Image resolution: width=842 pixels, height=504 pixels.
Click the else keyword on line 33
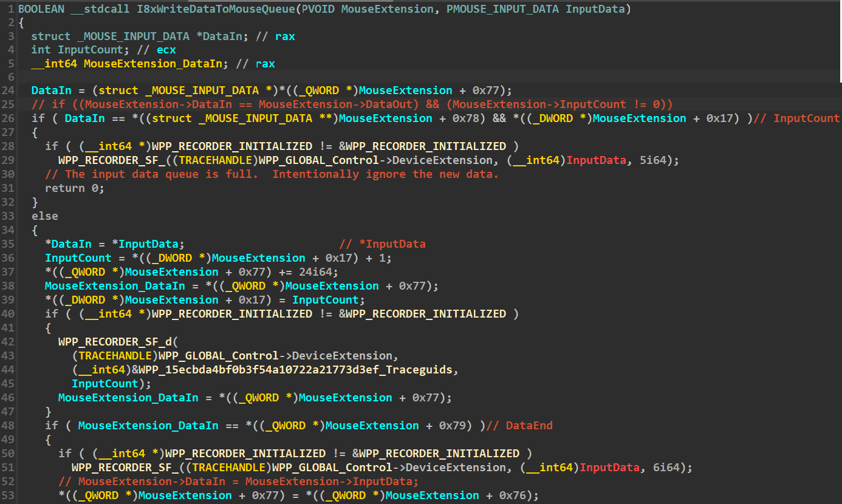(x=44, y=216)
